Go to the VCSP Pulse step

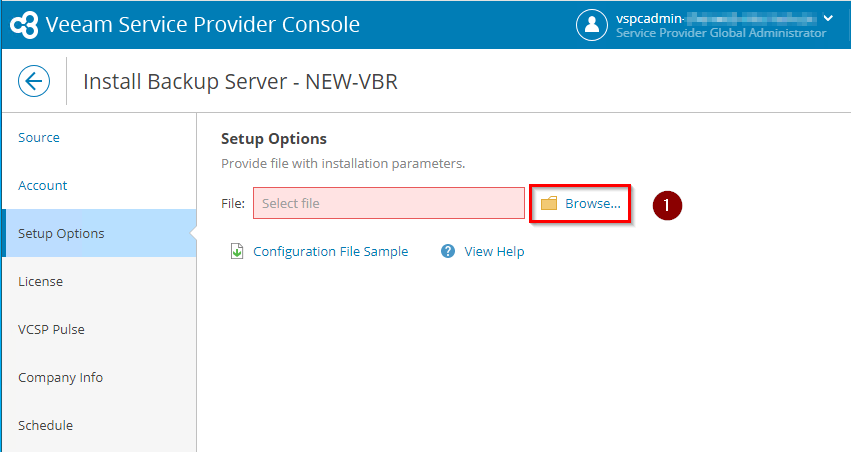coord(51,329)
